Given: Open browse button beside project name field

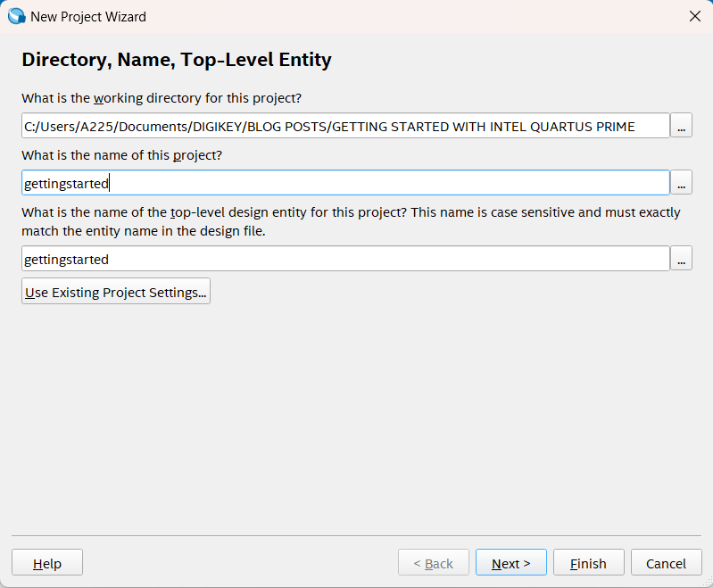Looking at the screenshot, I should tap(681, 183).
